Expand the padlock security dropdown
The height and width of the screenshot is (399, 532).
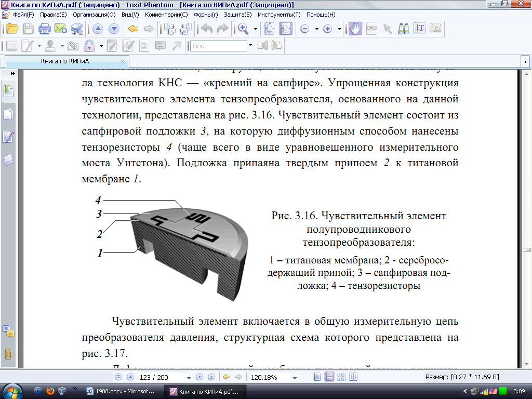pos(101,46)
